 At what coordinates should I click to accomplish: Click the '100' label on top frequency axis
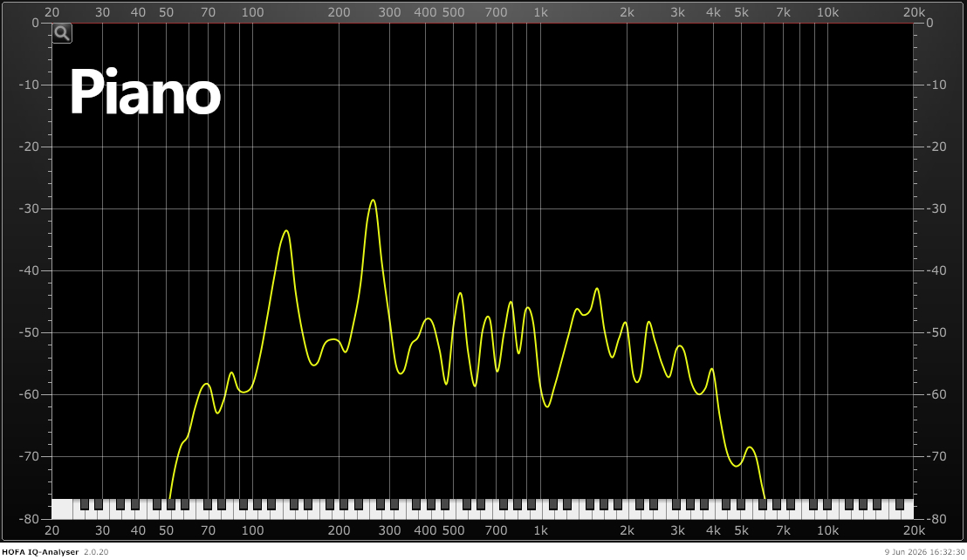pos(252,12)
